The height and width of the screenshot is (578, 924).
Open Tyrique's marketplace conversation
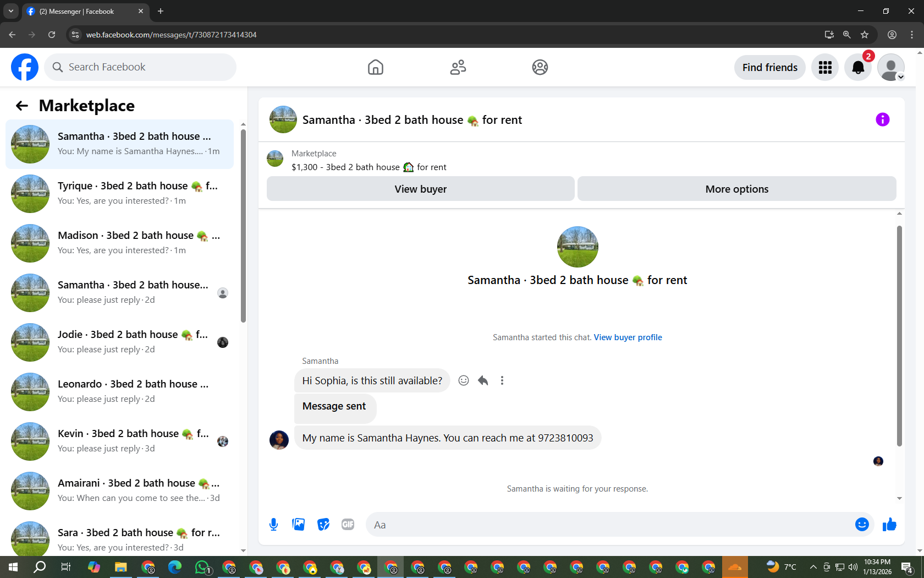pos(120,194)
